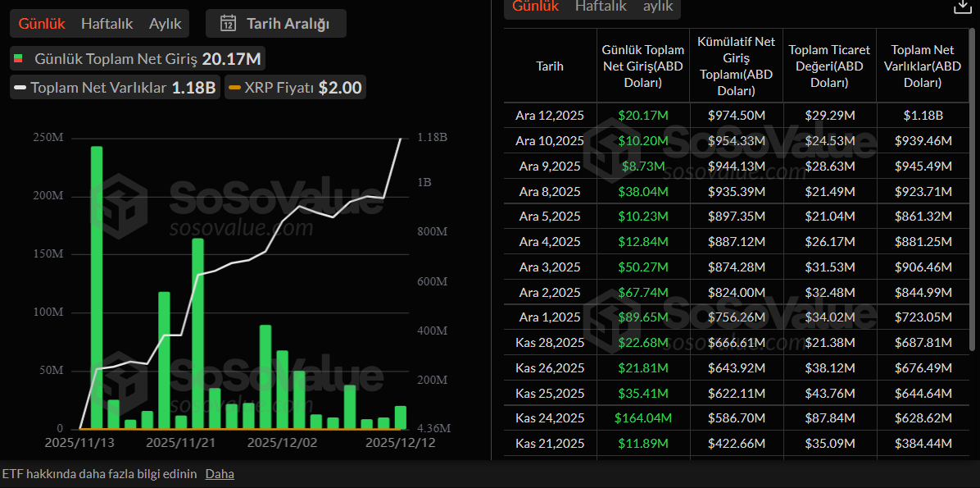
Task: Click the red-green swatch of Net Giriş legend
Action: [x=18, y=59]
